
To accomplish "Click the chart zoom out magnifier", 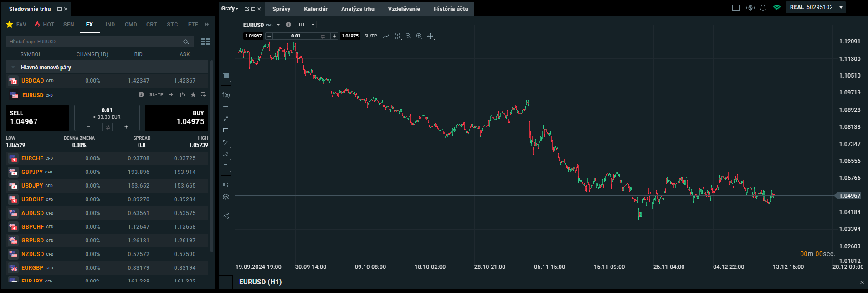I will click(x=408, y=36).
